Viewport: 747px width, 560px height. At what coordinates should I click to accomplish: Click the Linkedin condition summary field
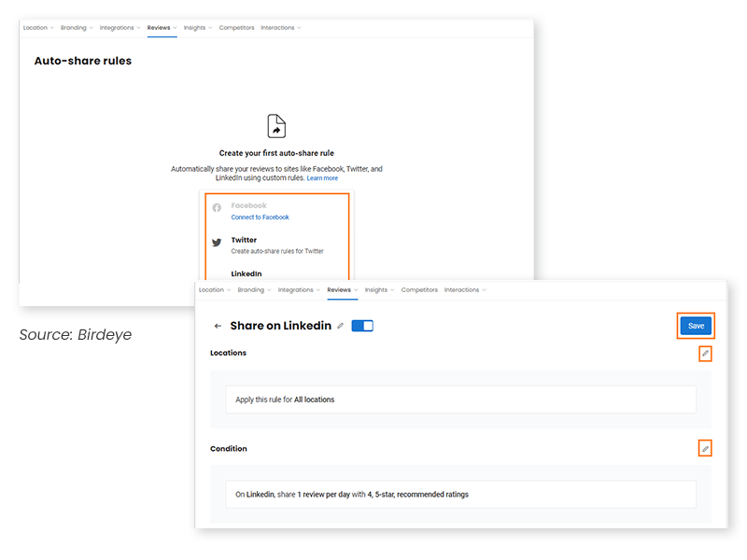click(x=460, y=495)
